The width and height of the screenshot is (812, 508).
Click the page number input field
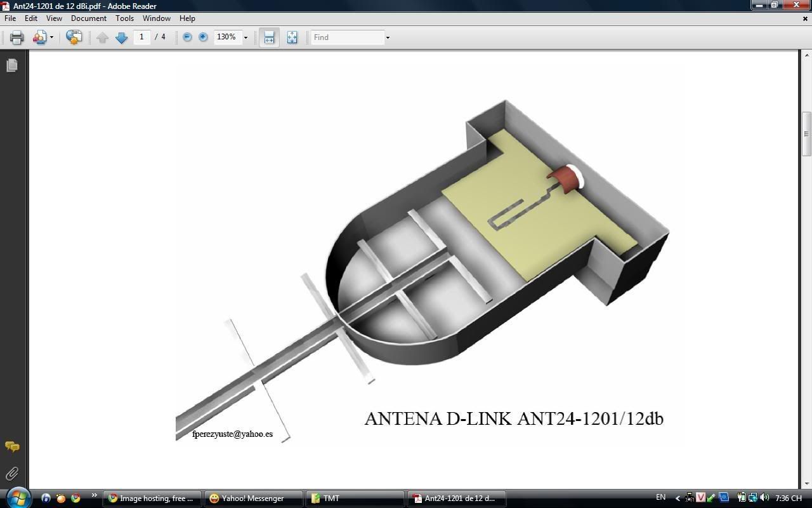tap(141, 37)
